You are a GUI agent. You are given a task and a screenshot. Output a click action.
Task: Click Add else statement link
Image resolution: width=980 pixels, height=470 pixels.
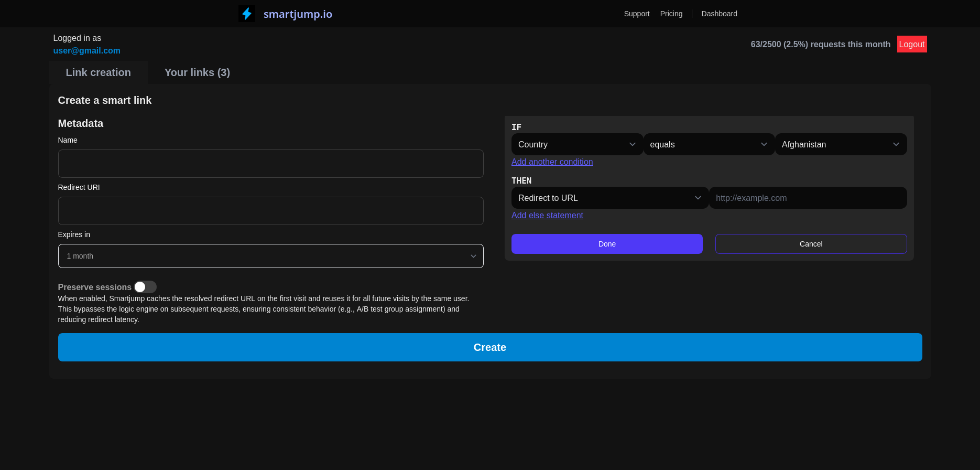point(547,216)
